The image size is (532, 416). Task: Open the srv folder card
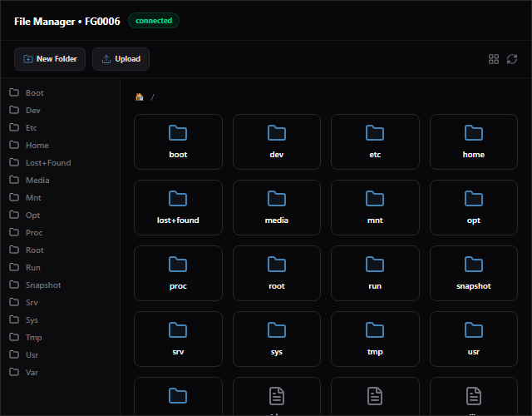click(178, 339)
